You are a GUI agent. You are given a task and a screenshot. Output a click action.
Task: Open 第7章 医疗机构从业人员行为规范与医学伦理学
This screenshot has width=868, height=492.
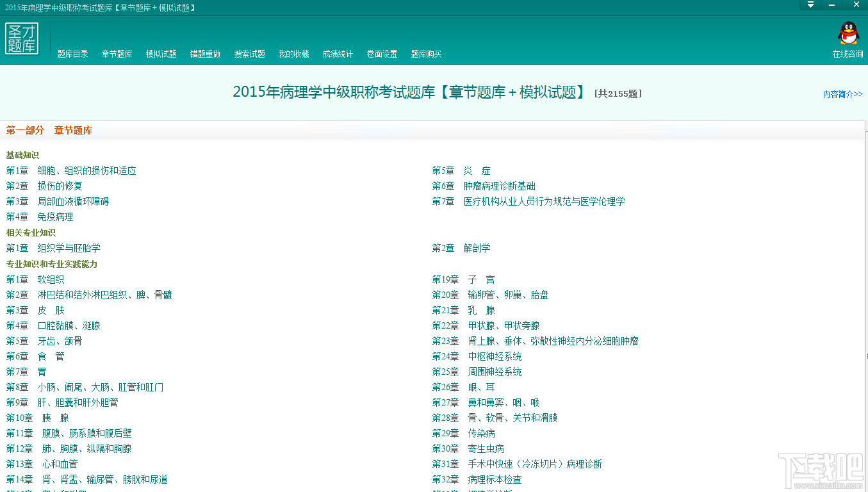(x=528, y=201)
